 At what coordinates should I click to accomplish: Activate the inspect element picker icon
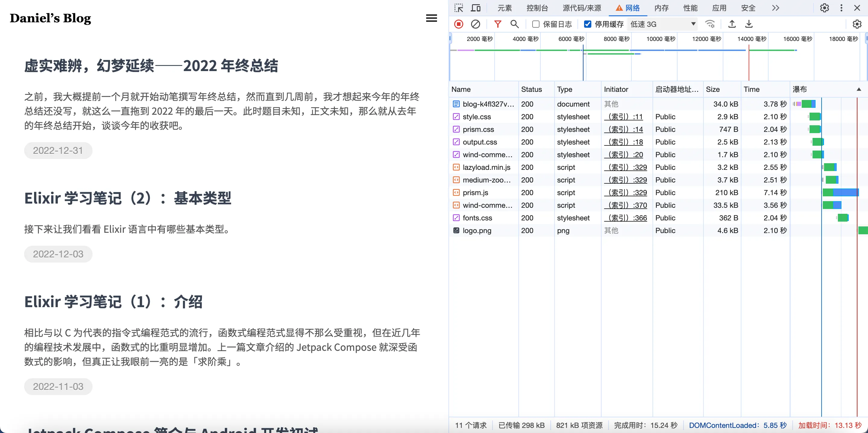tap(459, 8)
